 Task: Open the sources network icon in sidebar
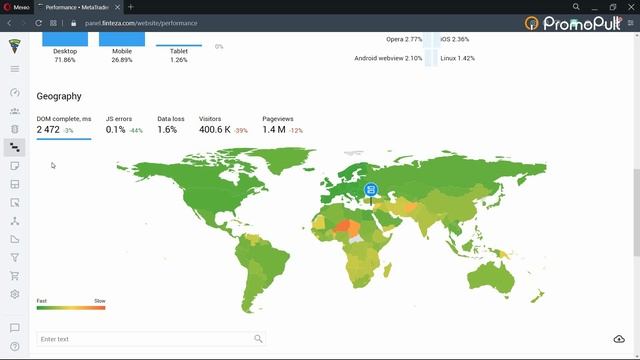coord(15,221)
